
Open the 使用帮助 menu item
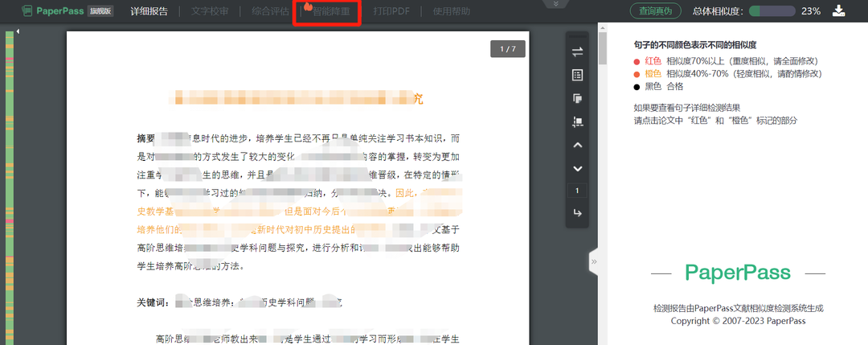tap(451, 11)
